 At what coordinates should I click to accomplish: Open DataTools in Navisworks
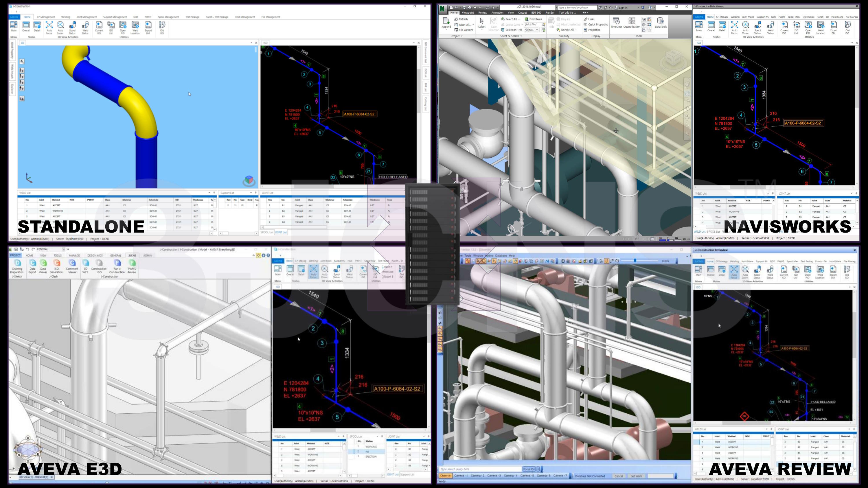661,23
